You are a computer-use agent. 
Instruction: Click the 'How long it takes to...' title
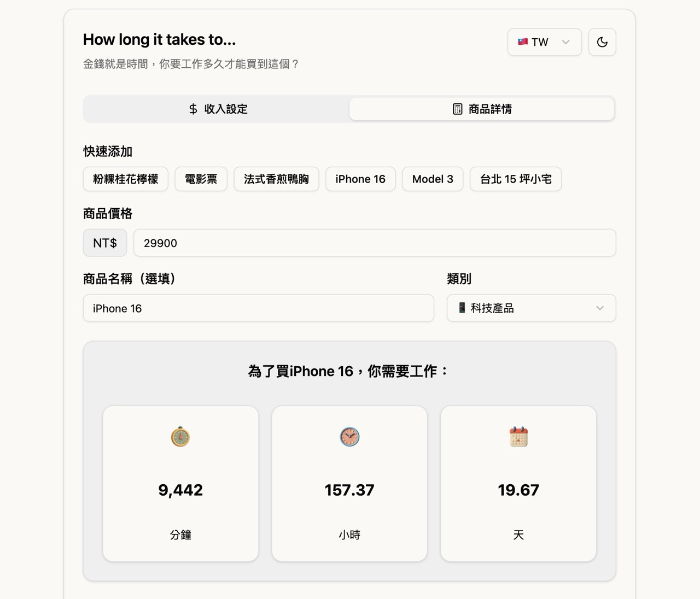click(x=160, y=39)
